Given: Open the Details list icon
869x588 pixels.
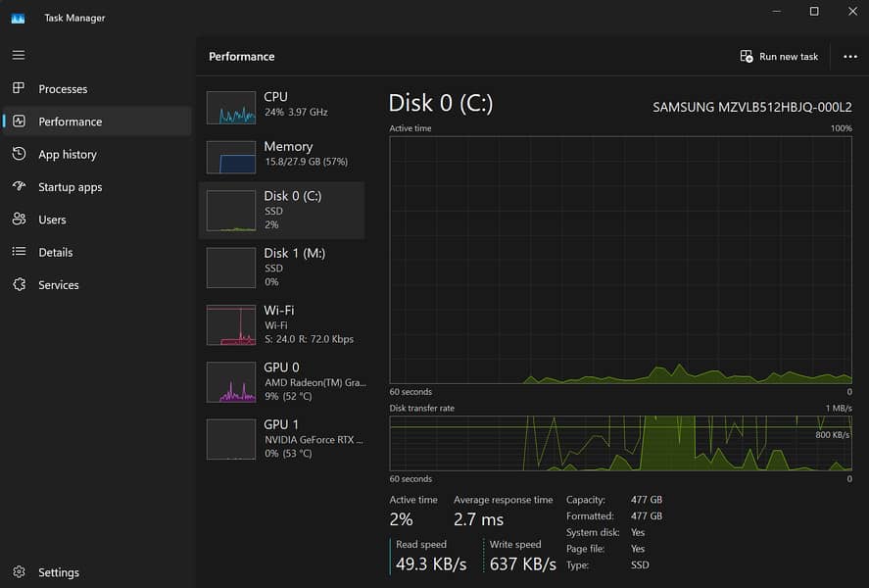Looking at the screenshot, I should click(19, 252).
